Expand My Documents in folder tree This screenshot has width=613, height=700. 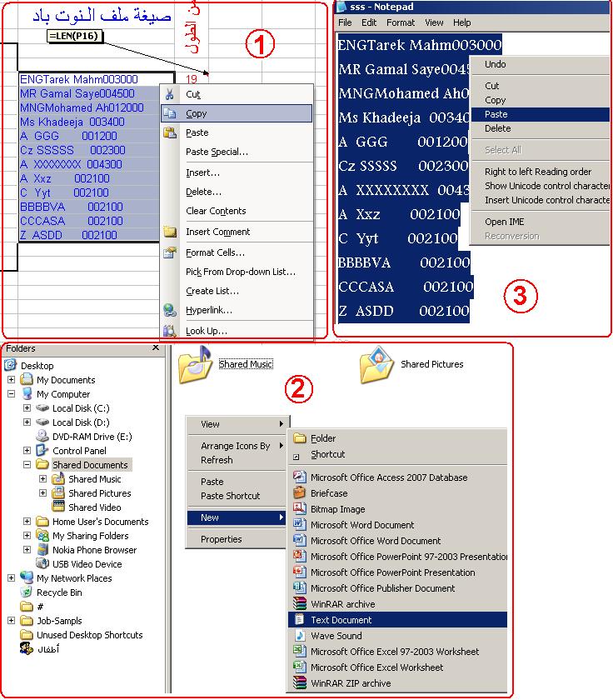pos(11,379)
